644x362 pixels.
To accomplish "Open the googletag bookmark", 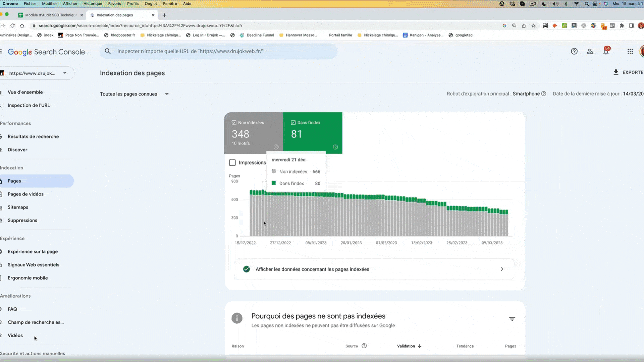I will tap(461, 35).
